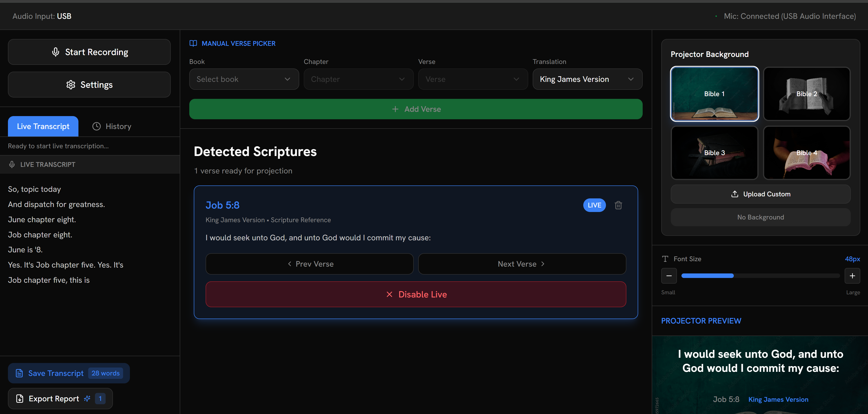
Task: Click the sparkle icon beside Export Report
Action: [x=87, y=399]
